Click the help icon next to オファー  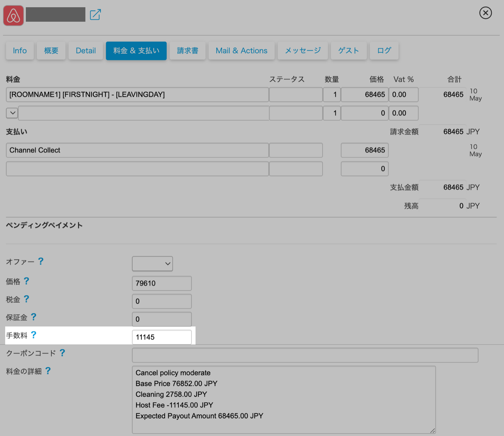(41, 261)
